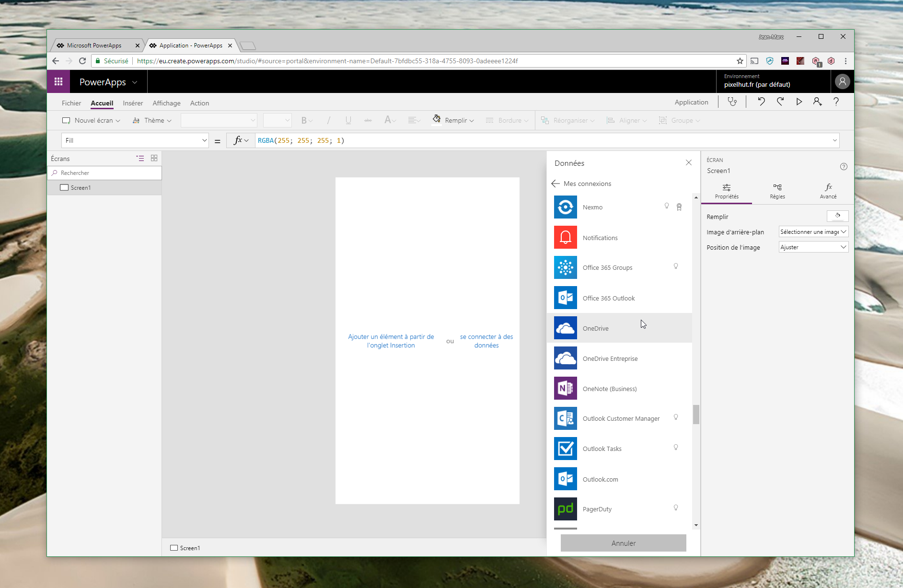Switch to the Insérer tab
903x588 pixels.
(133, 103)
